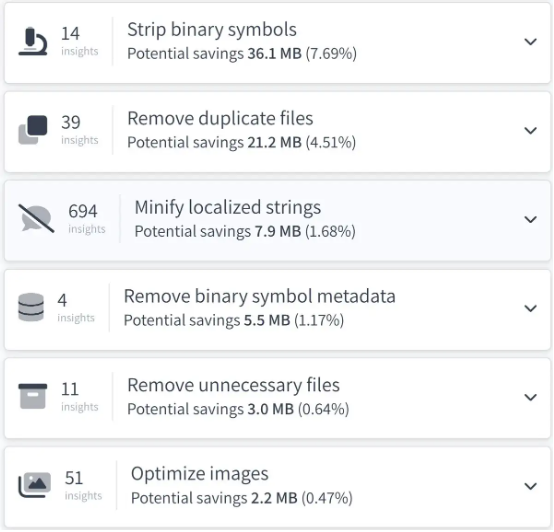
Task: Expand the Minify localized strings chevron
Action: (531, 219)
